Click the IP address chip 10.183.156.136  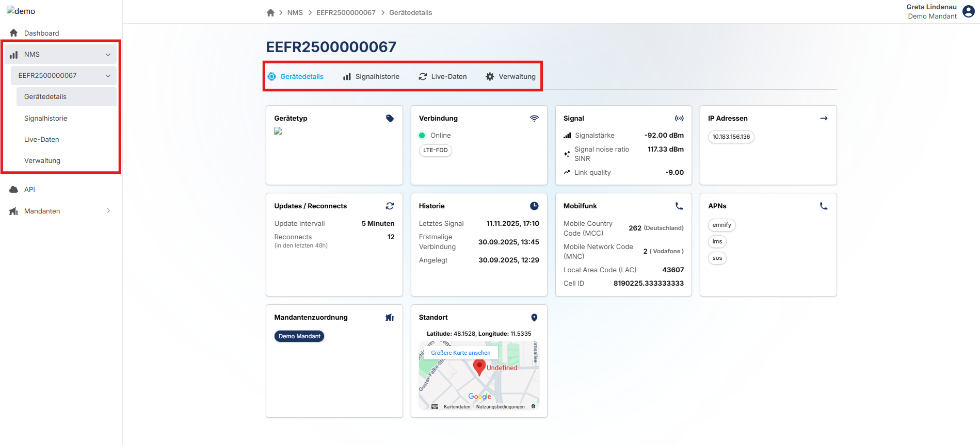[x=731, y=137]
